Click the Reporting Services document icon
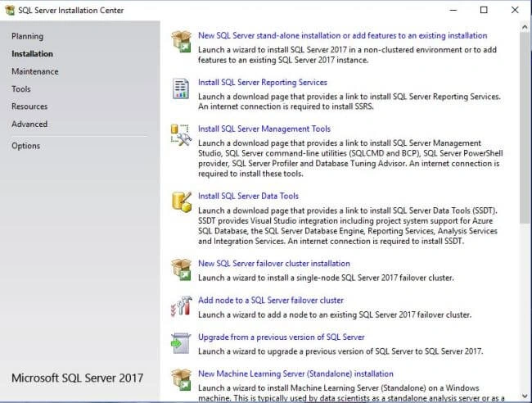This screenshot has height=403, width=532. pos(181,88)
